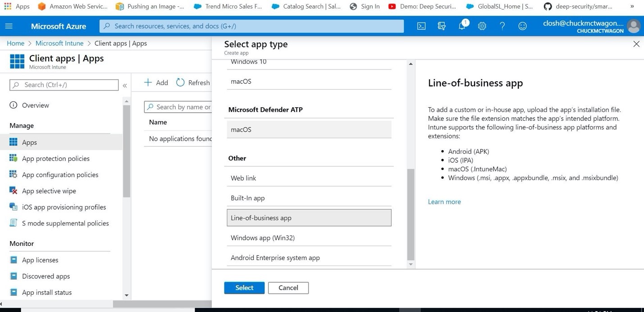The image size is (644, 312).
Task: Open portal settings gear
Action: pos(482,26)
